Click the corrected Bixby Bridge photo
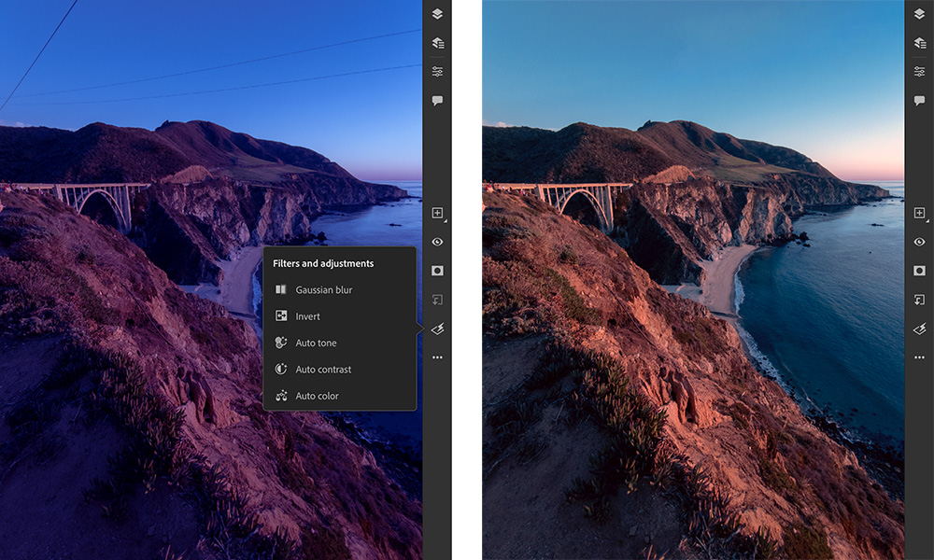 click(x=691, y=280)
